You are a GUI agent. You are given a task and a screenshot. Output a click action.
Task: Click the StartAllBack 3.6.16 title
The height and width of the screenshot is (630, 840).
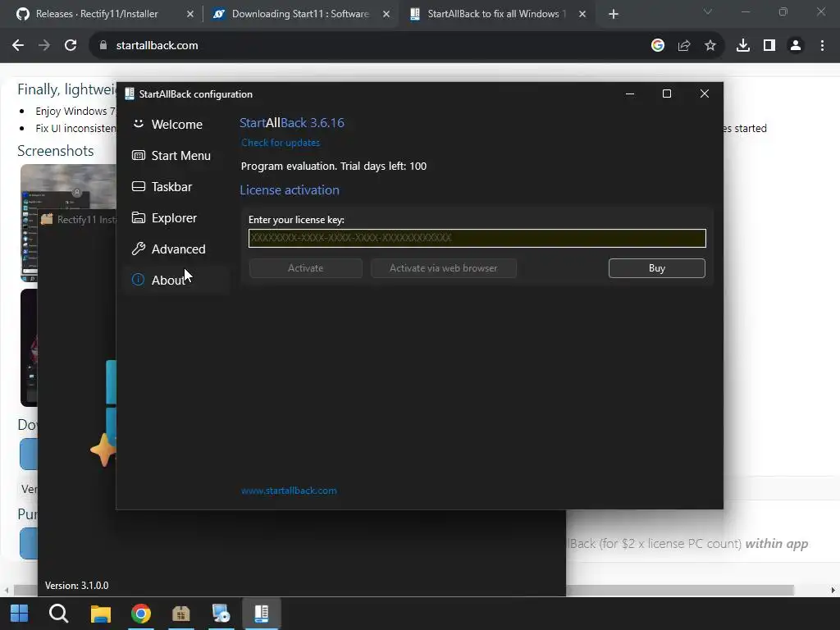[292, 123]
